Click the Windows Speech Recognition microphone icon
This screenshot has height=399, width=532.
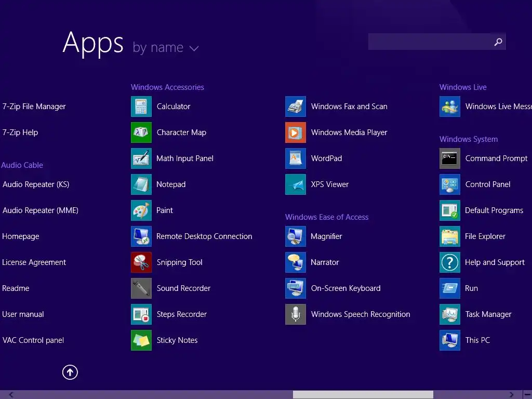point(296,314)
